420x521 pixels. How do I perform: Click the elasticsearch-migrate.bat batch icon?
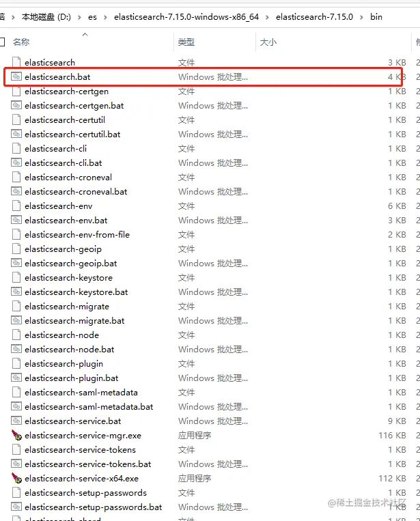pyautogui.click(x=16, y=320)
